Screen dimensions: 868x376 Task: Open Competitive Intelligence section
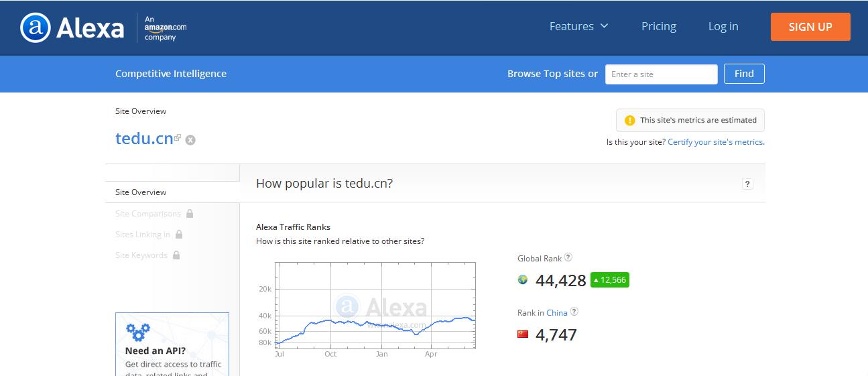[171, 74]
